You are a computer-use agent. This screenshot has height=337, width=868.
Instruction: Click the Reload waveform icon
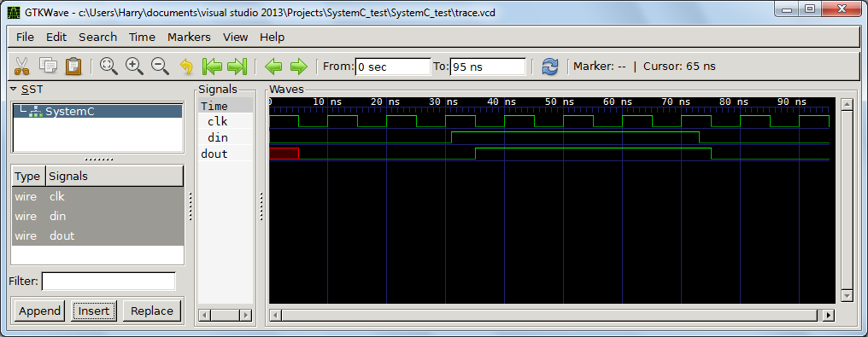(x=549, y=67)
